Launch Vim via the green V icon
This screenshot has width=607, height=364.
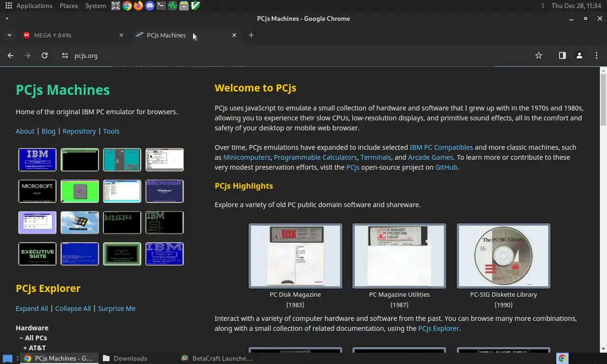click(x=195, y=6)
